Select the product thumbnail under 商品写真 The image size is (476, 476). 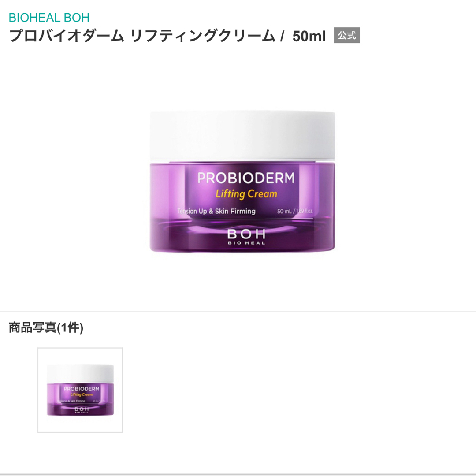80,390
